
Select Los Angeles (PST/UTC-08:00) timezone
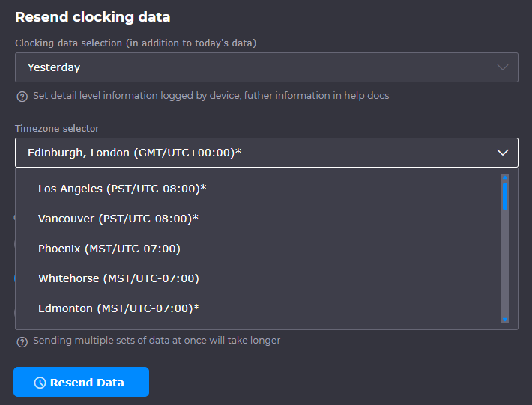(x=122, y=189)
